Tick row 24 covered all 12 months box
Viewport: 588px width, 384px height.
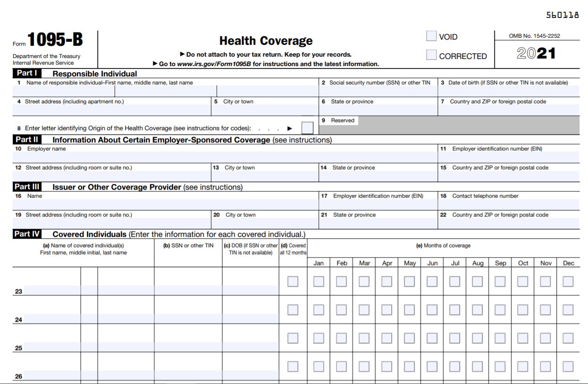pyautogui.click(x=293, y=310)
